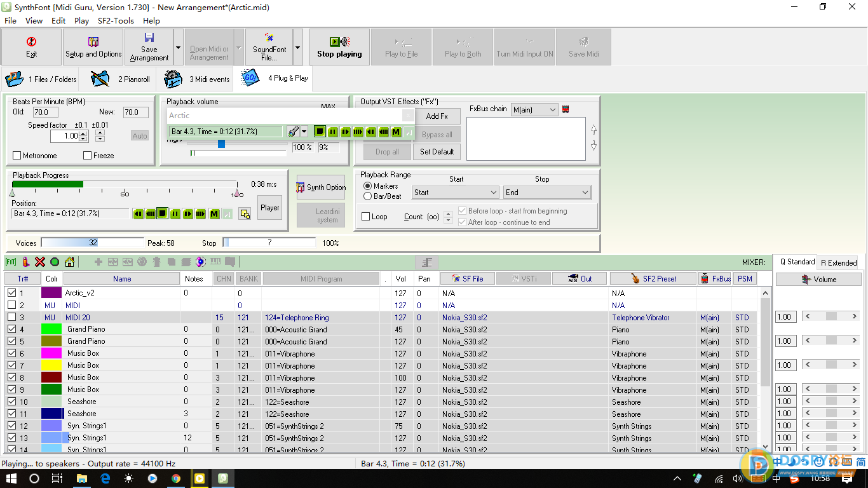Uncheck track 1 Arctic_v2 checkbox

point(11,293)
